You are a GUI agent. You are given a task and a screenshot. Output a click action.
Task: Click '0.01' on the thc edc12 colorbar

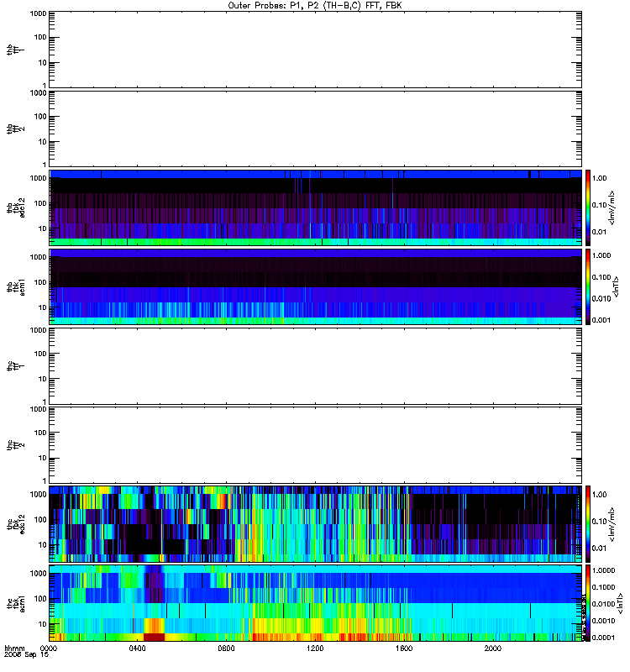pos(599,549)
